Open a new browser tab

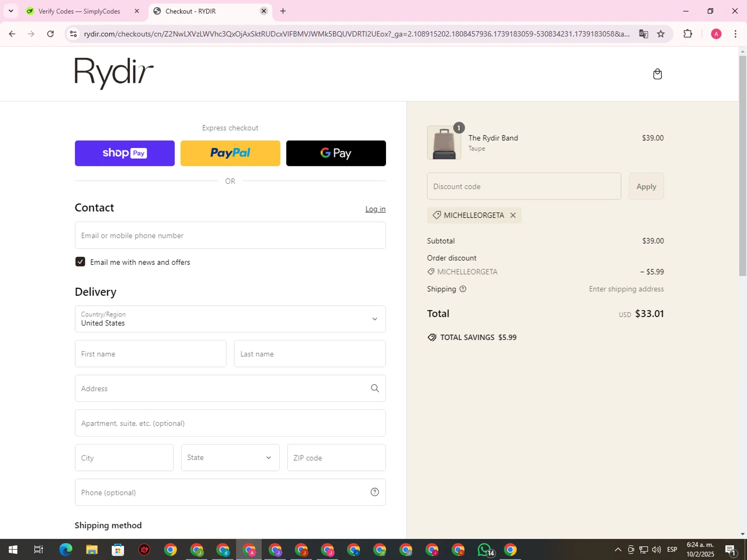pos(283,11)
